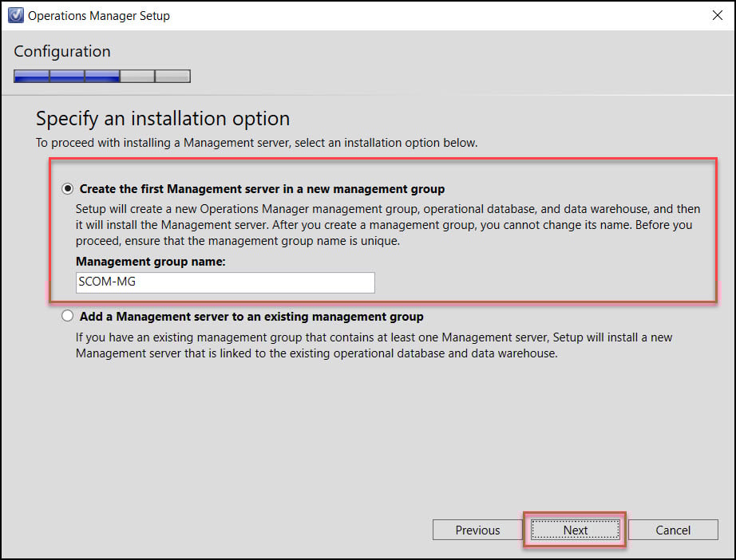Close the Operations Manager Setup window
This screenshot has width=736, height=560.
point(717,15)
